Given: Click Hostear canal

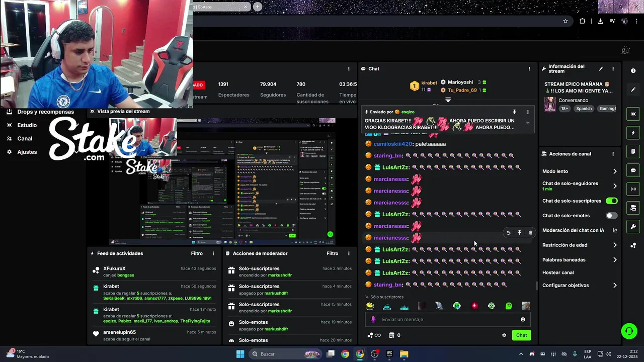Looking at the screenshot, I should point(558,273).
